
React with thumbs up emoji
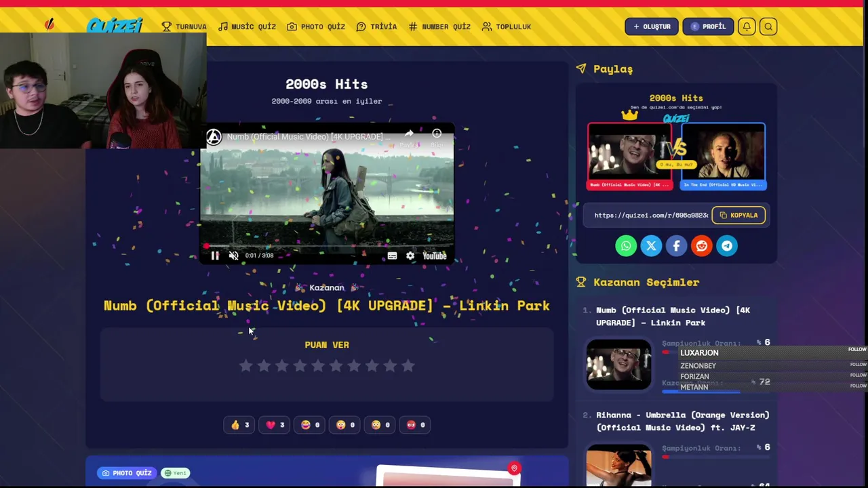(x=239, y=425)
